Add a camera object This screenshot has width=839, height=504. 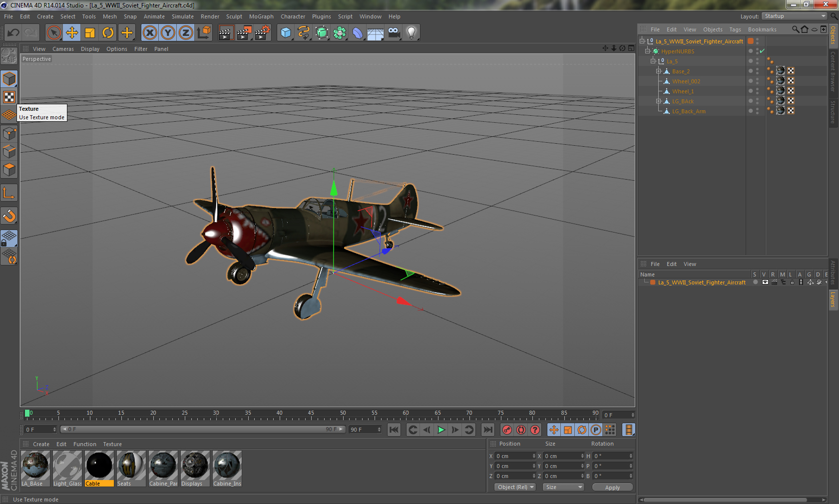pyautogui.click(x=394, y=33)
